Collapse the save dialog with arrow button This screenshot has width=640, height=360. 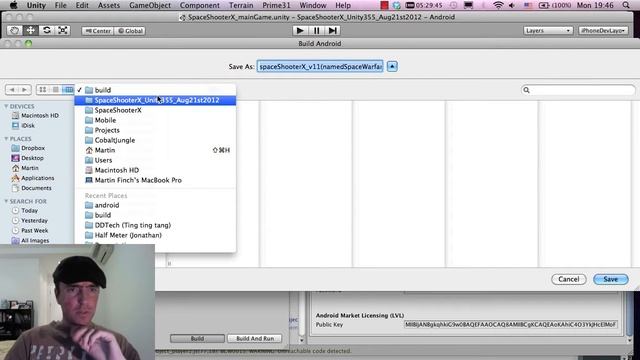(x=392, y=66)
